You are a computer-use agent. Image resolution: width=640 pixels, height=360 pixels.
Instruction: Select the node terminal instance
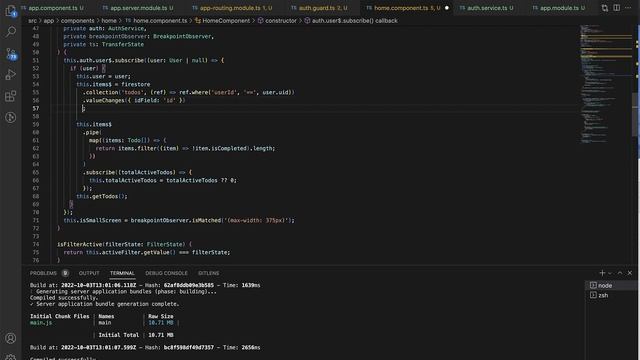tap(611, 285)
